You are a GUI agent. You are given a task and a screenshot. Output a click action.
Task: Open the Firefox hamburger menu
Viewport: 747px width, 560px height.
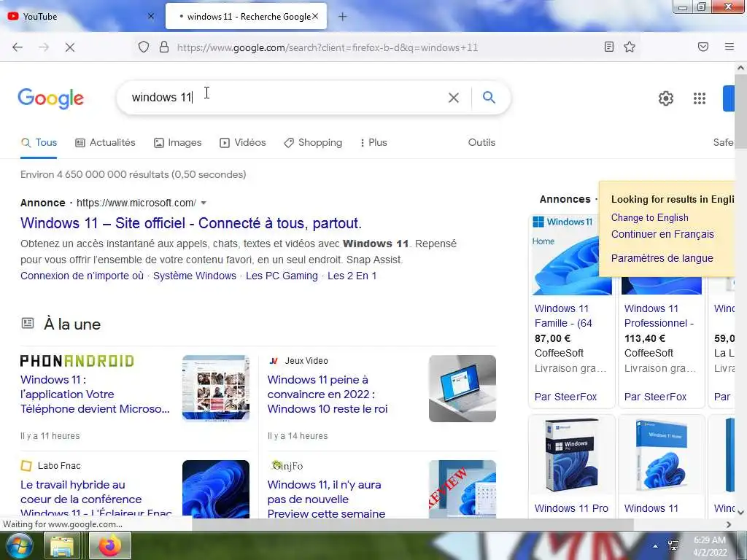729,47
